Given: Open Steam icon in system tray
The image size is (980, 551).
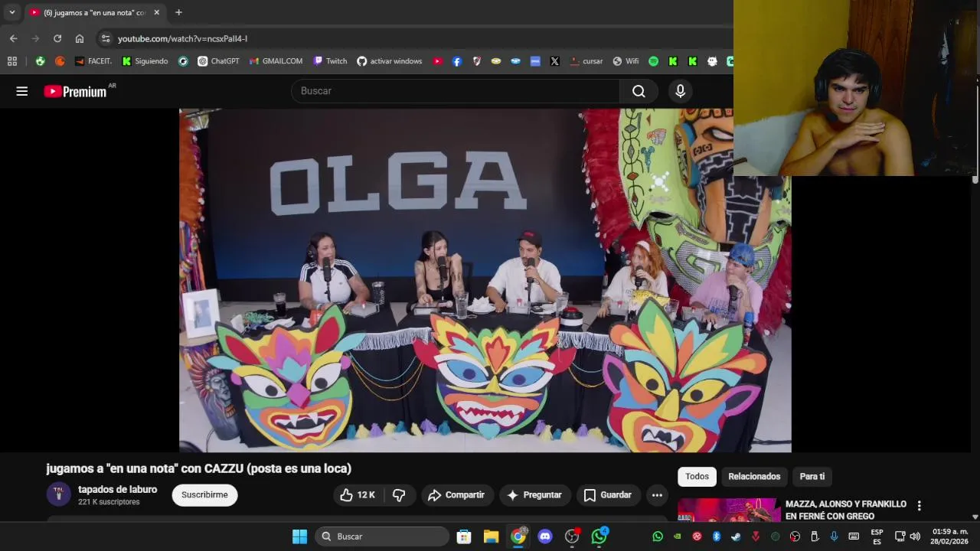Looking at the screenshot, I should pos(736,536).
